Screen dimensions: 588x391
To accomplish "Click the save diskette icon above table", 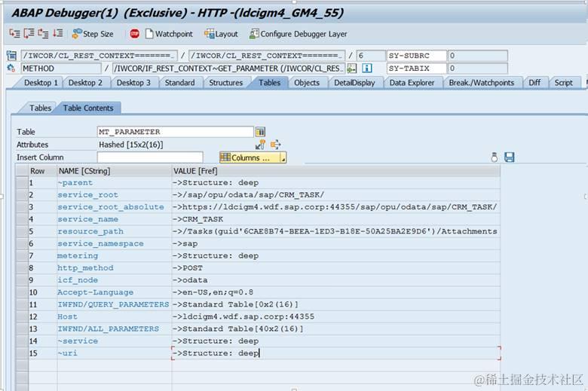I will pyautogui.click(x=510, y=157).
